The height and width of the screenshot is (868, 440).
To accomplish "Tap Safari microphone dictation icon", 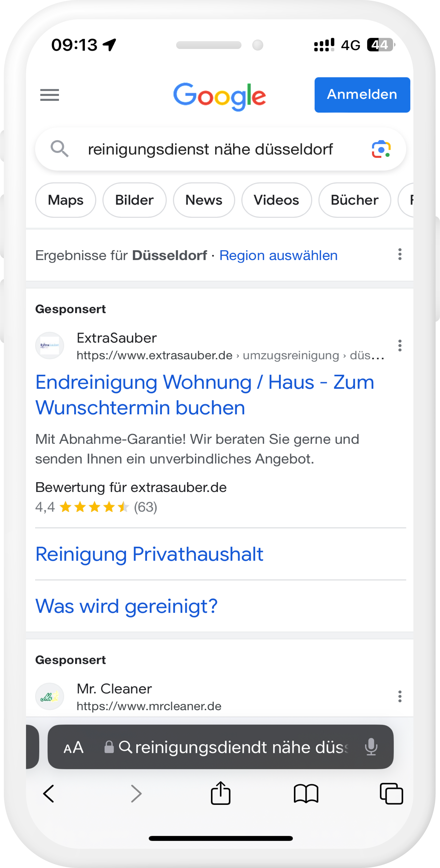I will tap(371, 747).
